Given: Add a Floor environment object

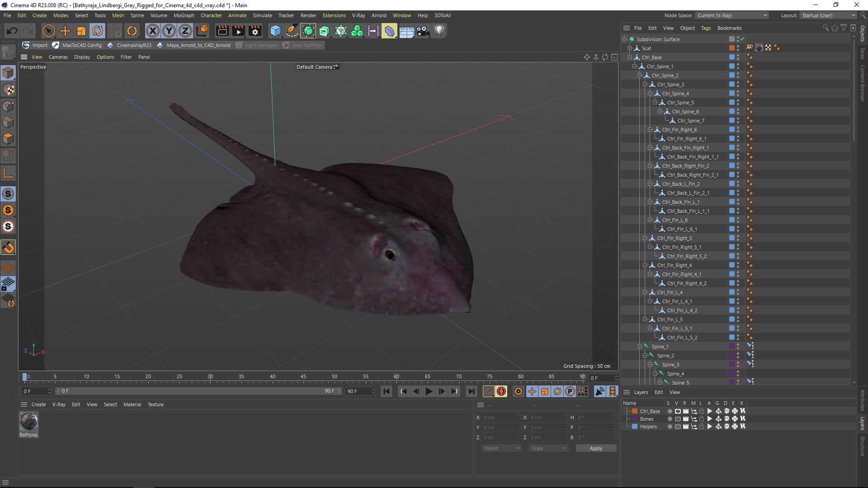Looking at the screenshot, I should tap(406, 31).
